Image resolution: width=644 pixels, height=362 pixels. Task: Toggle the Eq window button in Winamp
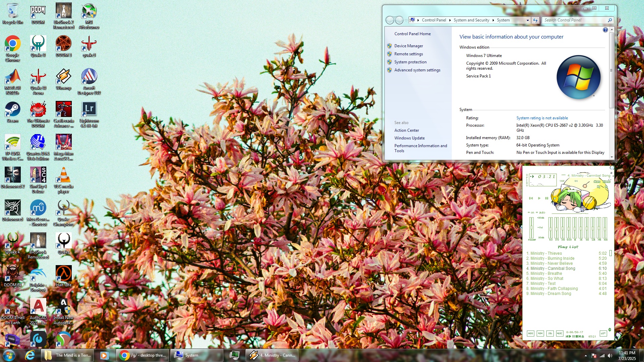click(x=598, y=187)
